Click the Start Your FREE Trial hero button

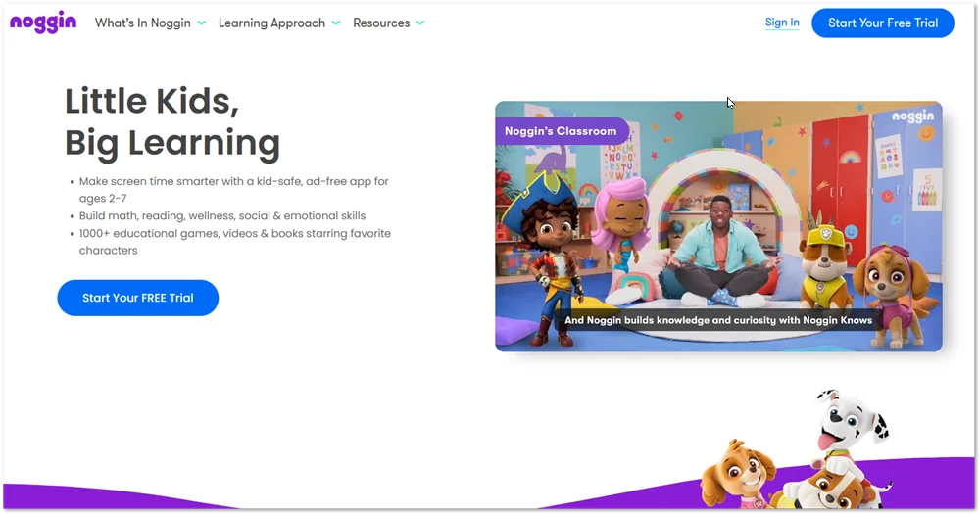pyautogui.click(x=138, y=298)
